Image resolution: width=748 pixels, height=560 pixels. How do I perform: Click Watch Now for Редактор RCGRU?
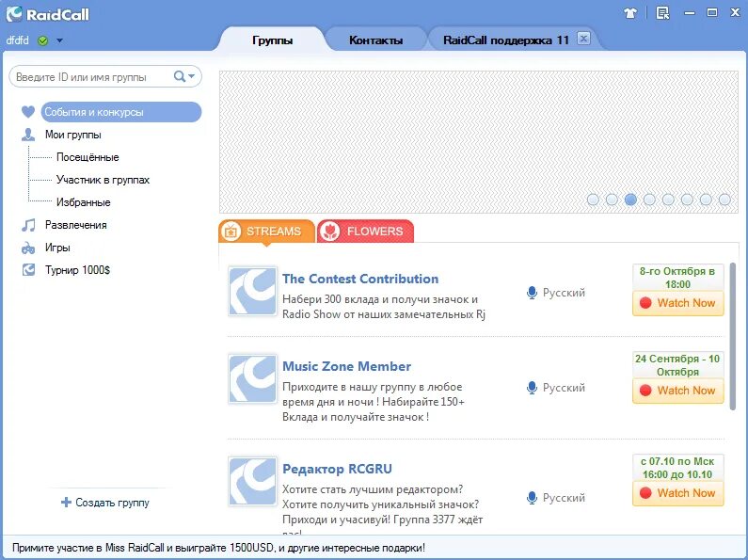(x=677, y=493)
